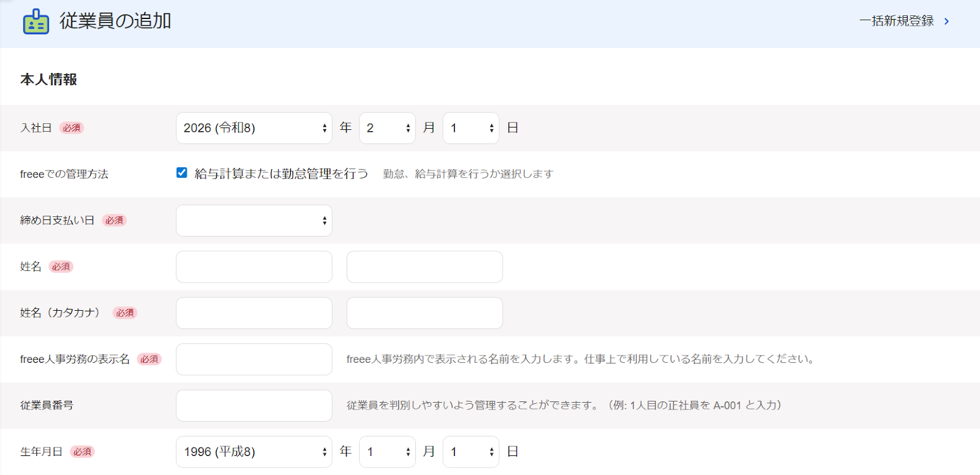Open the 一括新規登録 link
The height and width of the screenshot is (475, 980).
(x=897, y=21)
